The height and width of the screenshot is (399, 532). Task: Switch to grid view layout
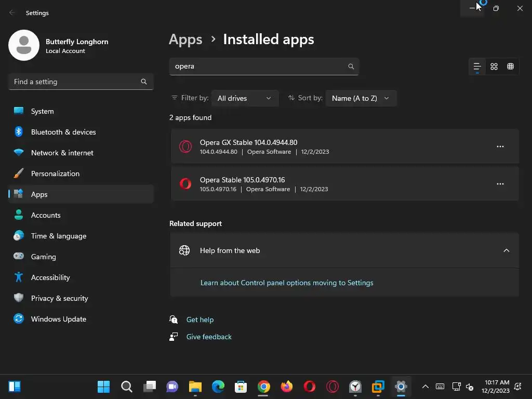(x=494, y=66)
